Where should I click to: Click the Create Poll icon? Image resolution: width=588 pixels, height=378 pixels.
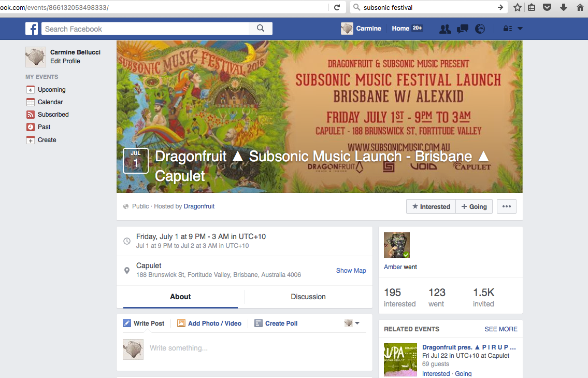pyautogui.click(x=259, y=323)
